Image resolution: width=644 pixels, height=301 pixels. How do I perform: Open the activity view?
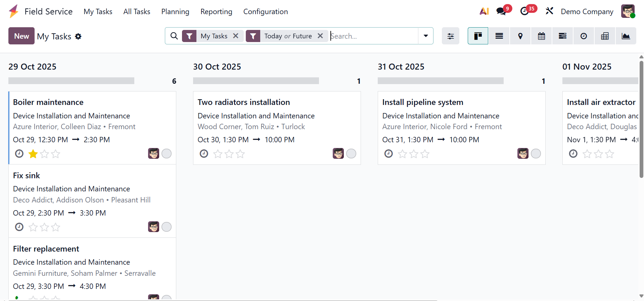584,36
